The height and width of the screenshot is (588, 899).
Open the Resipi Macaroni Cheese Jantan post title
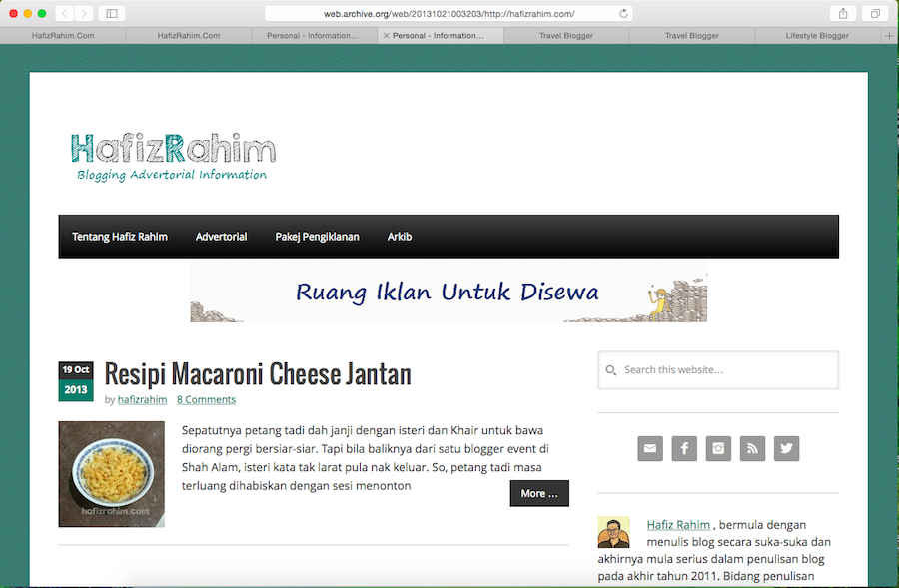click(x=258, y=373)
